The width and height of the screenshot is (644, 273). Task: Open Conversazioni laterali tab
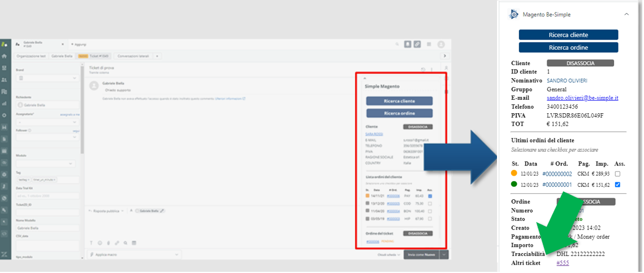(x=133, y=56)
